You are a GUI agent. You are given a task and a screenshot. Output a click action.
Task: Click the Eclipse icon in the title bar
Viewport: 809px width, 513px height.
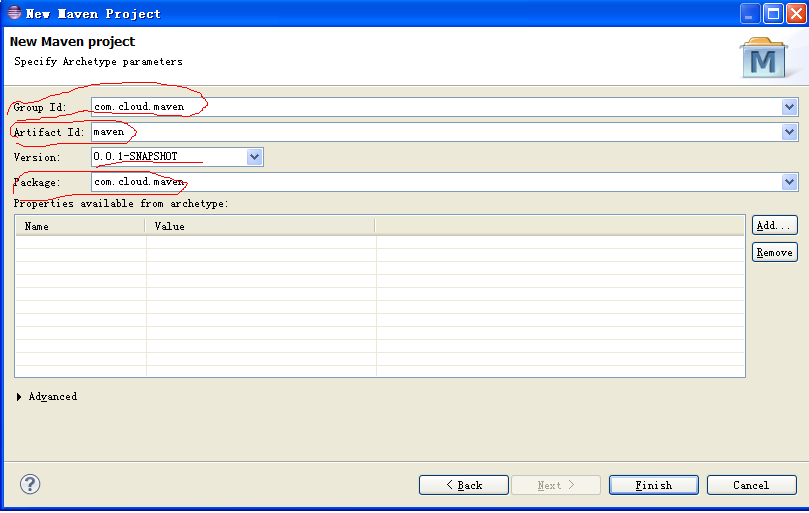pyautogui.click(x=14, y=12)
